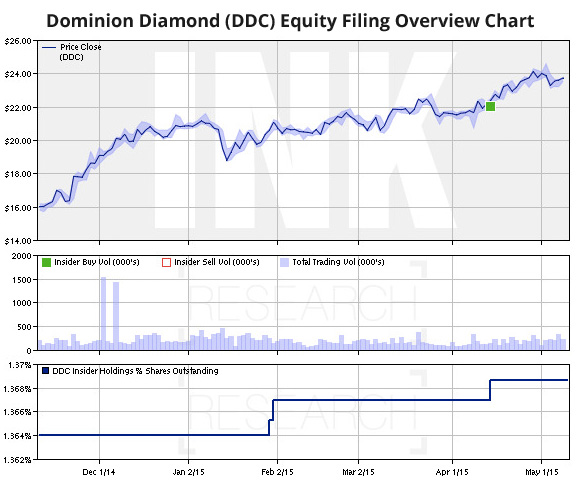Click the 1.366% holdings axis label
Screen dimensions: 580x480
18,412
